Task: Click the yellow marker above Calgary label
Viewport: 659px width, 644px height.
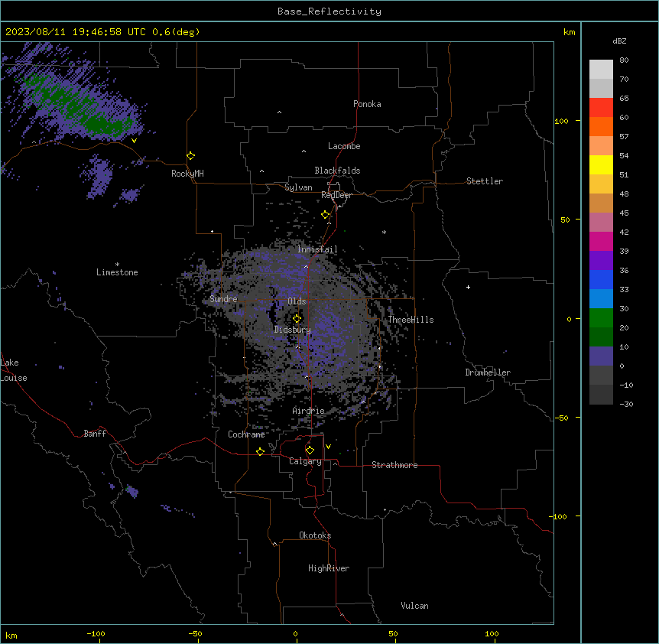Action: point(310,450)
